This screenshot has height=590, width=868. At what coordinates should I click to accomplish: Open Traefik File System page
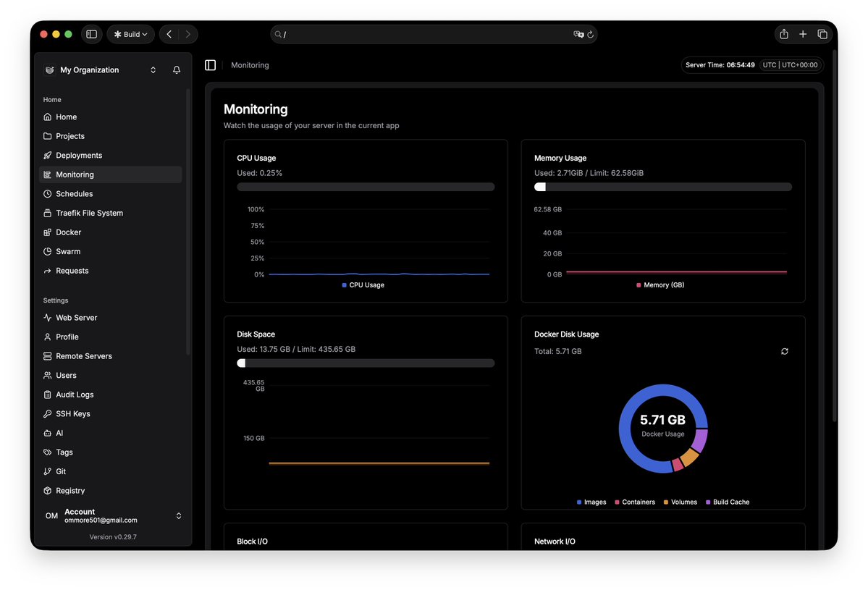110,213
